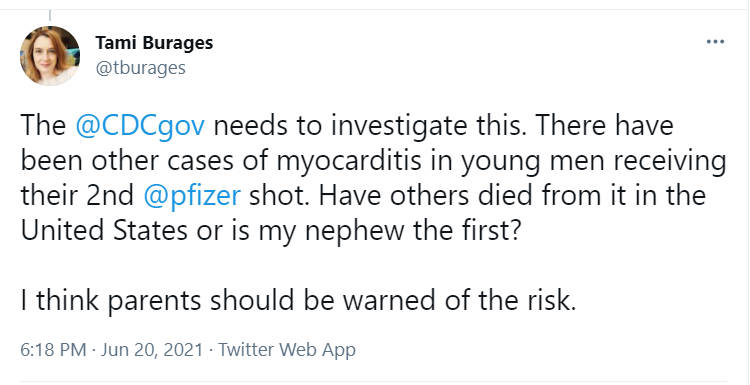Viewport: 750px width, 385px height.
Task: Open the @pfizer mention
Action: click(191, 196)
